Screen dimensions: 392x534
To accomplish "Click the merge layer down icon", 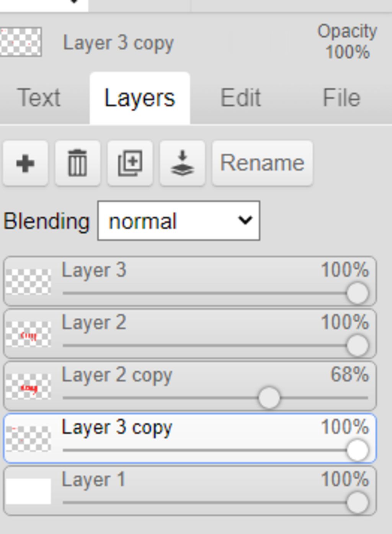I will tap(182, 163).
